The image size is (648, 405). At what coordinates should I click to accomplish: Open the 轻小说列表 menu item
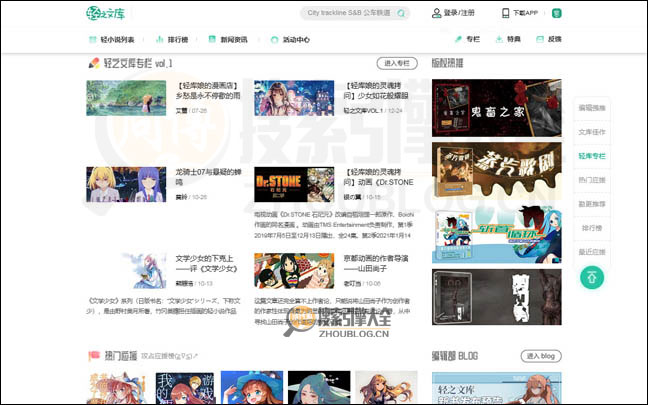tap(117, 40)
